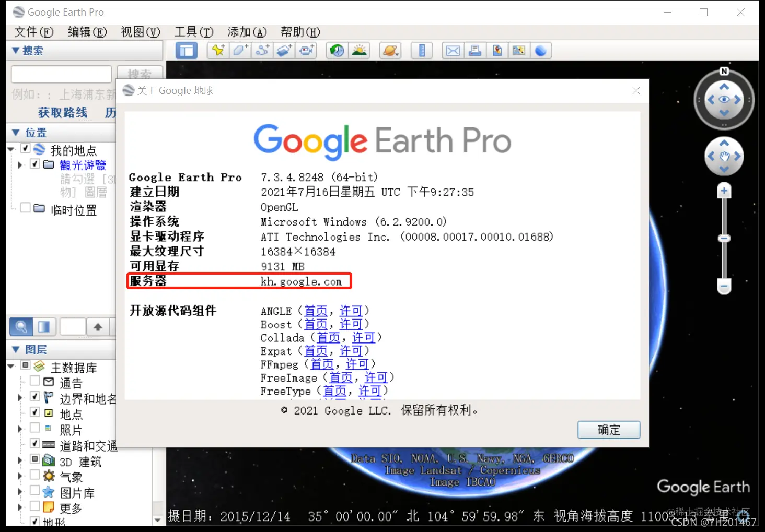Open the FFmpeg 首页 link

322,364
